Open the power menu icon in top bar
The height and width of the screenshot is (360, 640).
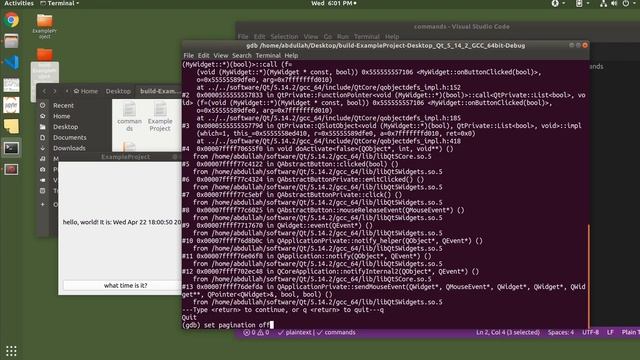click(626, 3)
